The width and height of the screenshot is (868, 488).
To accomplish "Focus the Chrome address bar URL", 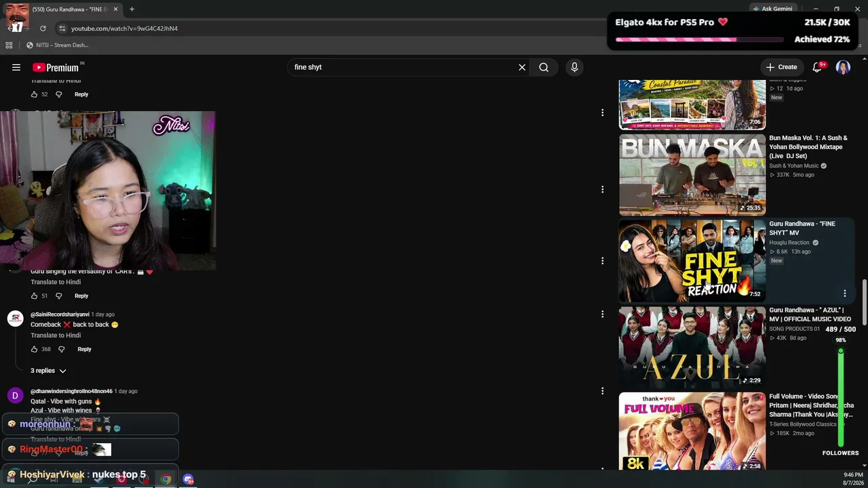I will pyautogui.click(x=125, y=28).
